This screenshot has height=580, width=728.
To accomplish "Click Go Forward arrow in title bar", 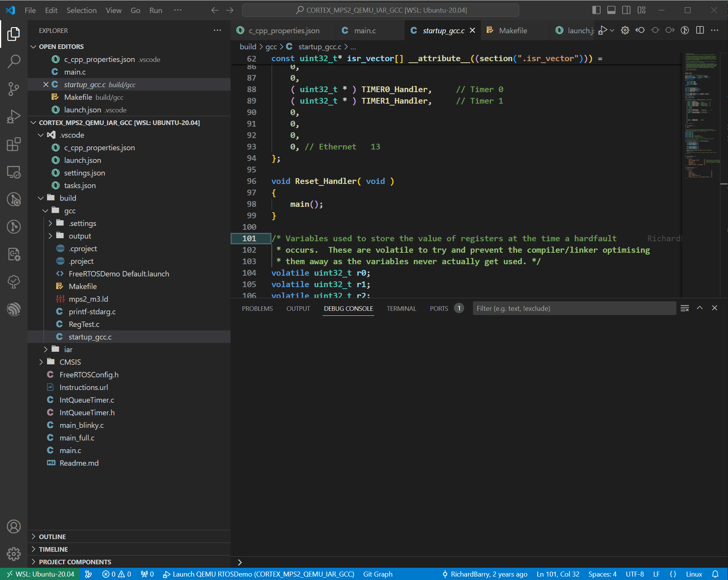I will tap(230, 10).
